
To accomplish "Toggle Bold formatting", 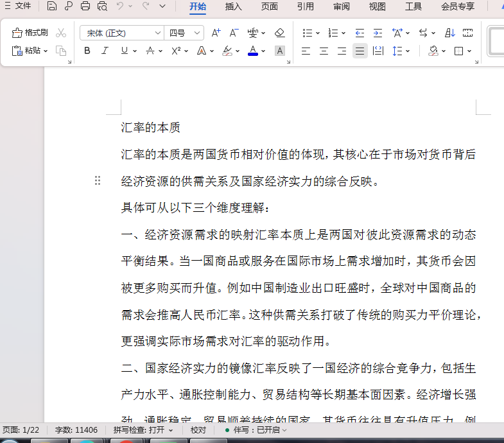I will click(x=87, y=51).
